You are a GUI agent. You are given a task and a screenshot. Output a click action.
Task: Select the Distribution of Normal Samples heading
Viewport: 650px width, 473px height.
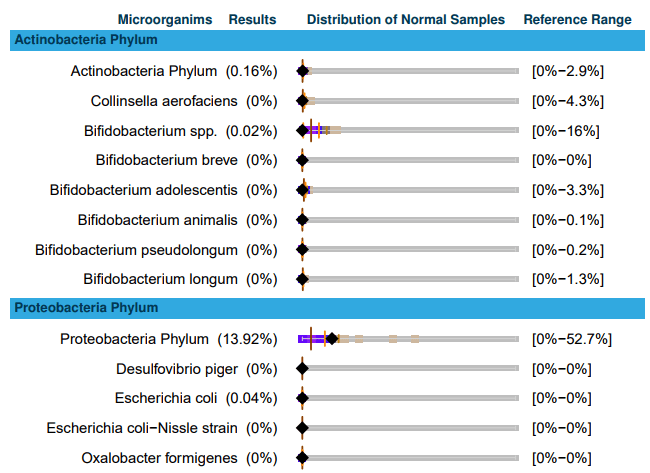click(x=405, y=19)
